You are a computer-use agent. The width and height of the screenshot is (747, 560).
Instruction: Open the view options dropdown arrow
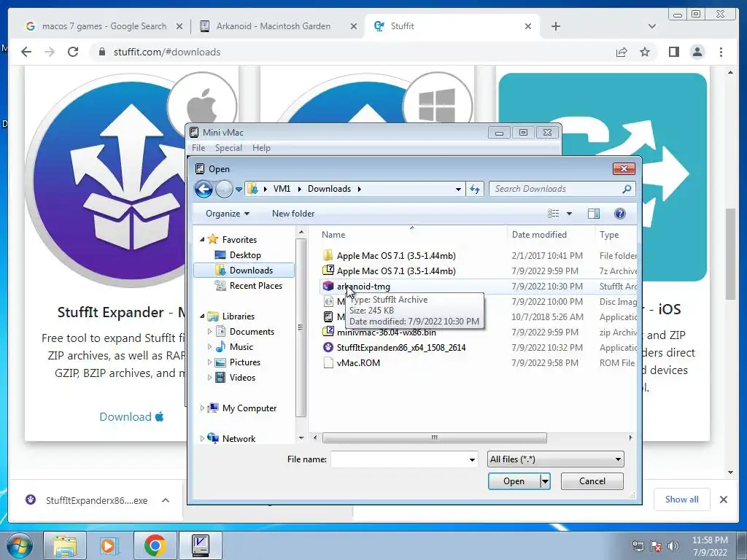click(x=569, y=214)
